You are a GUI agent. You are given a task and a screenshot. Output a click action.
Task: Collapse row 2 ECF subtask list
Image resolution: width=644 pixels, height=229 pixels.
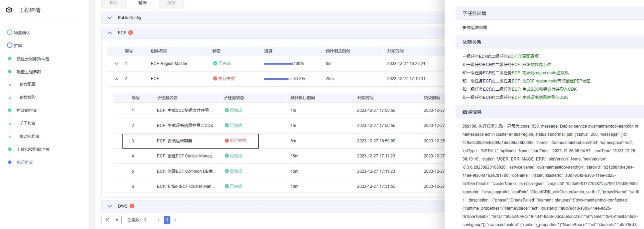[x=116, y=79]
